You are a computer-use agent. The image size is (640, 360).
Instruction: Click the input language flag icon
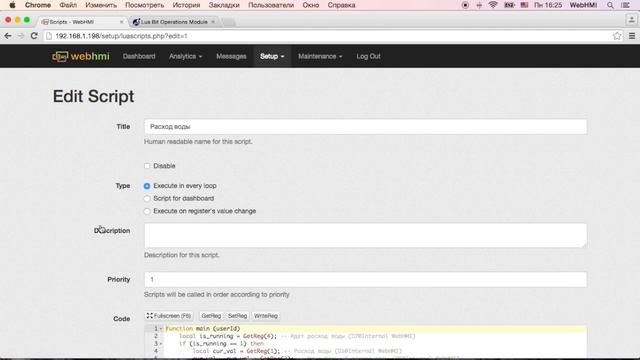pyautogui.click(x=524, y=5)
